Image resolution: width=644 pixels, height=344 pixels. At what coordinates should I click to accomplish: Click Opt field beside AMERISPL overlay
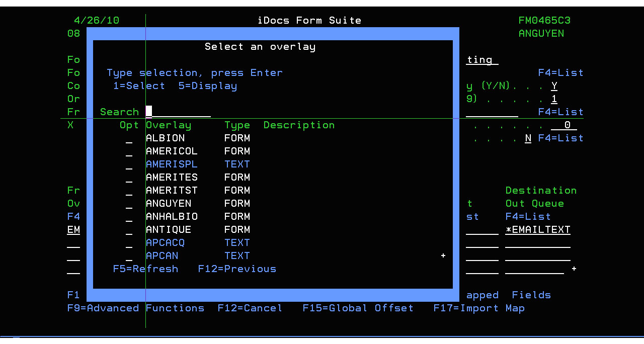(129, 165)
